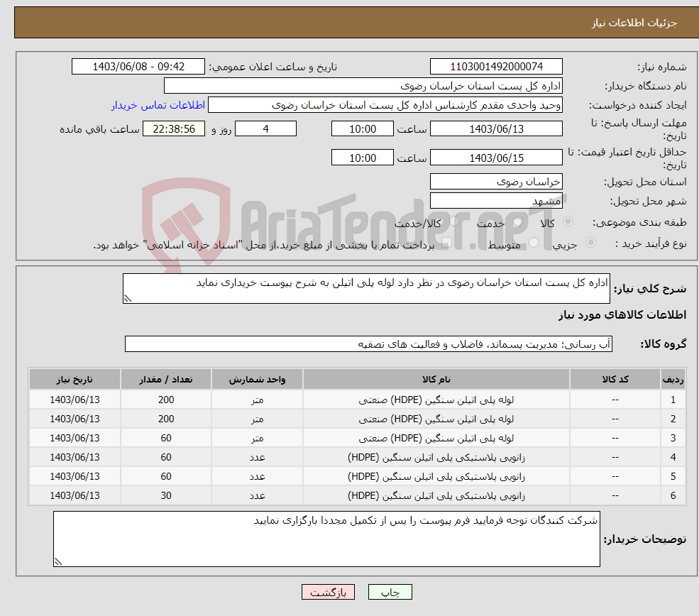The image size is (699, 616).
Task: Click the buyer notes text area
Action: (x=326, y=539)
